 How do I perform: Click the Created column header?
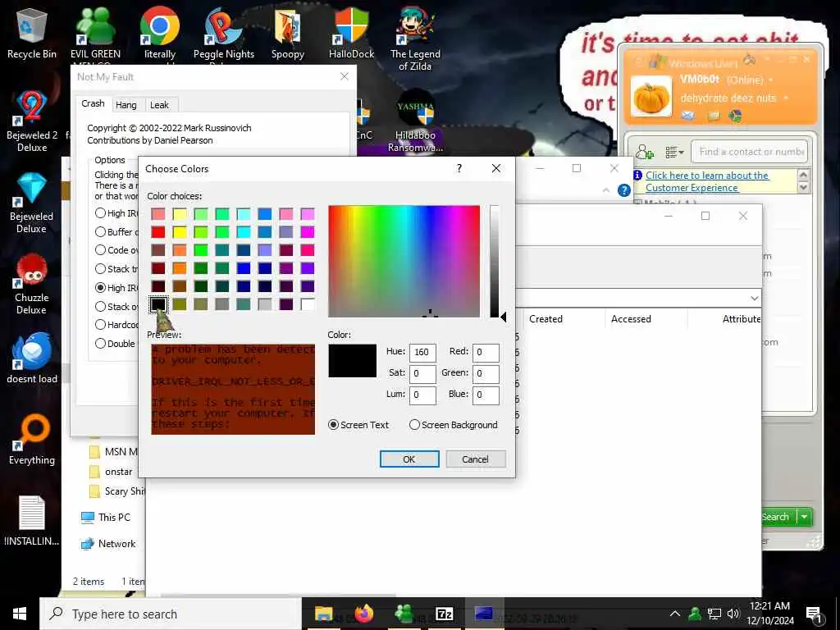tap(563, 319)
